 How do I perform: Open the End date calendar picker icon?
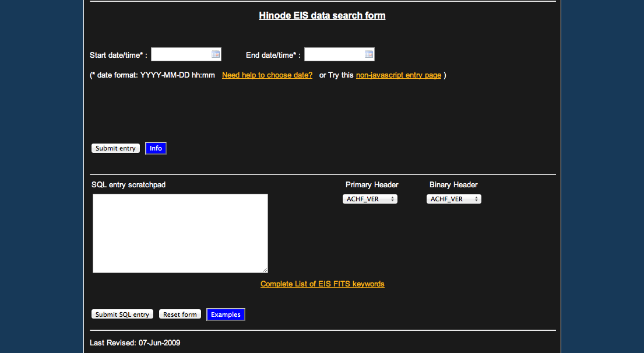point(369,54)
